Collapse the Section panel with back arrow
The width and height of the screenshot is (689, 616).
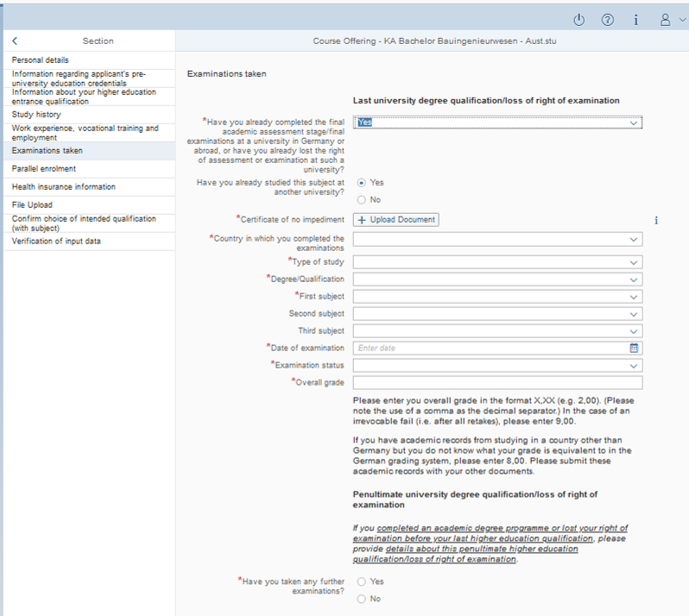[x=15, y=41]
